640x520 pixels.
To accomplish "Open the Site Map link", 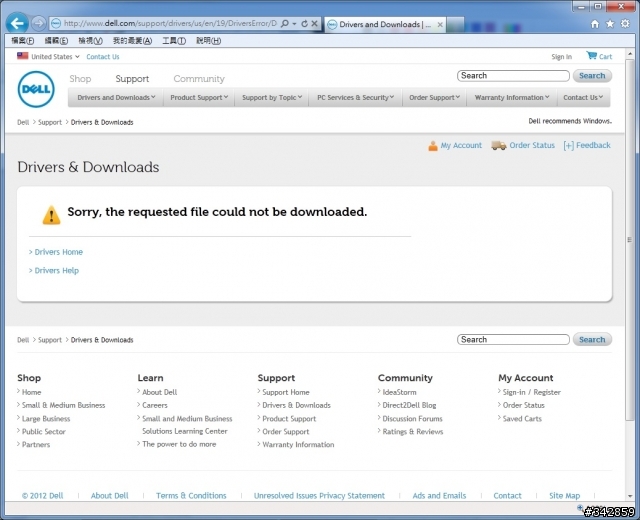I will (x=564, y=496).
